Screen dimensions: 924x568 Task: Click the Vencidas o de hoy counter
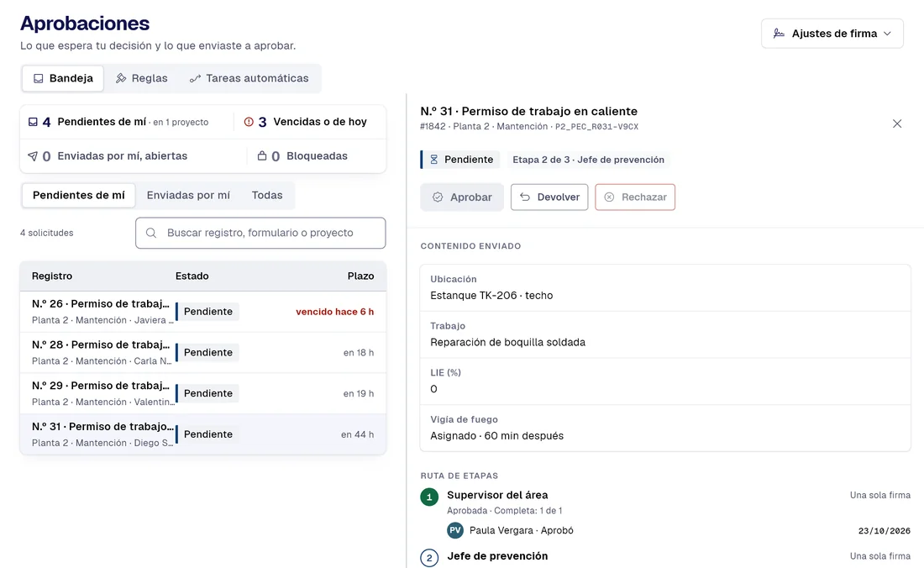click(x=310, y=122)
